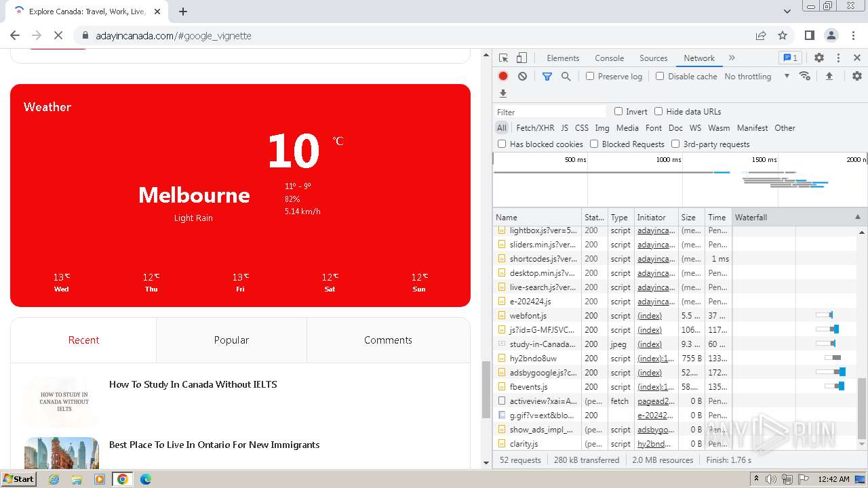Tick Has blocked cookies checkbox

click(502, 144)
